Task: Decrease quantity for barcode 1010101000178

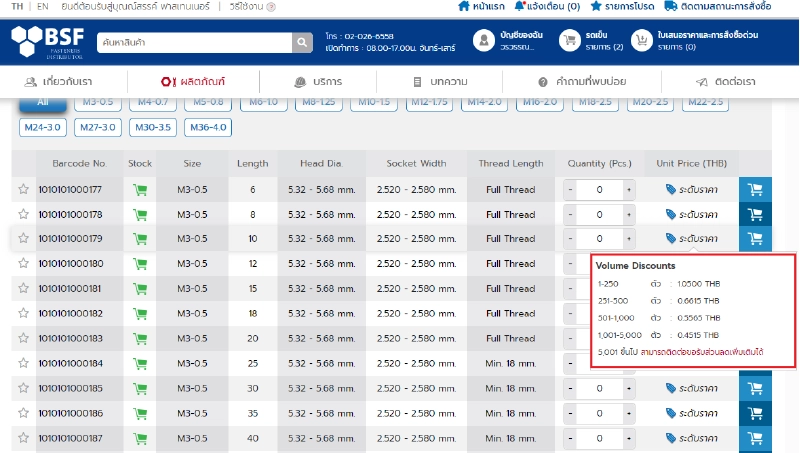Action: 570,214
